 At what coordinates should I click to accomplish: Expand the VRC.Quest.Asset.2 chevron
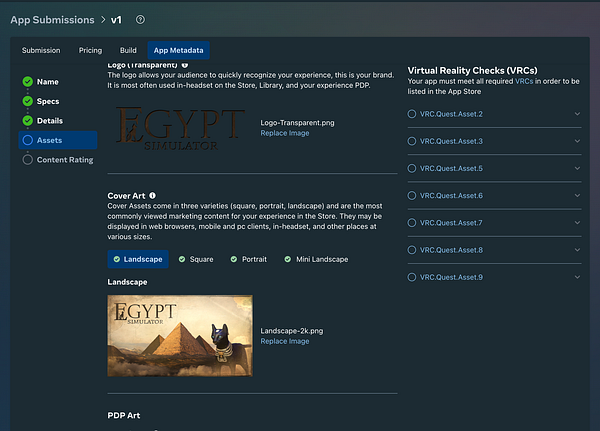click(577, 114)
